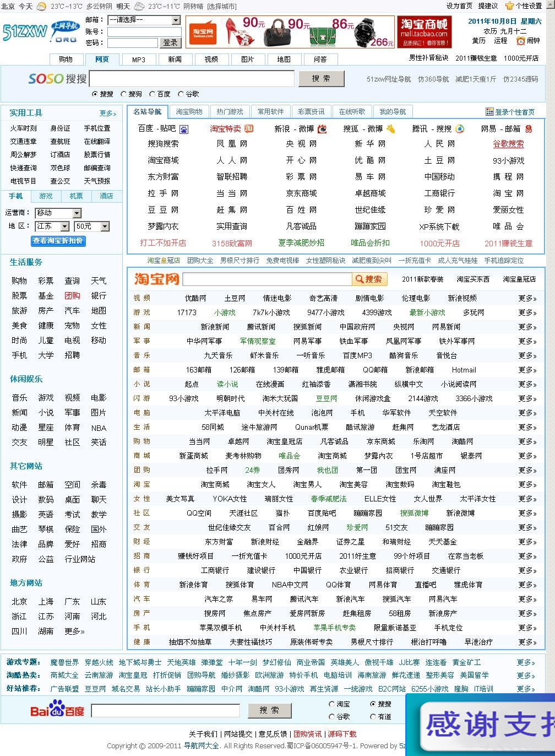Expand 更多 on the 视频 row
The width and height of the screenshot is (555, 756).
[527, 298]
